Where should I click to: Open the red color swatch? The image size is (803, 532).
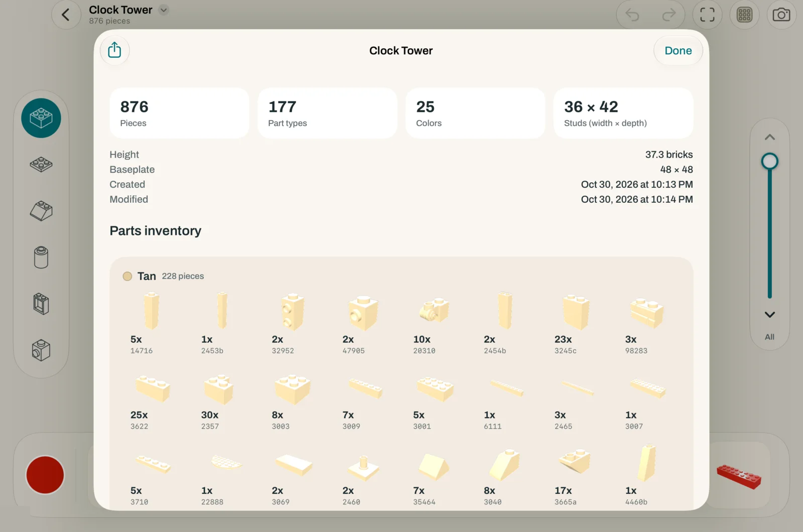[45, 475]
